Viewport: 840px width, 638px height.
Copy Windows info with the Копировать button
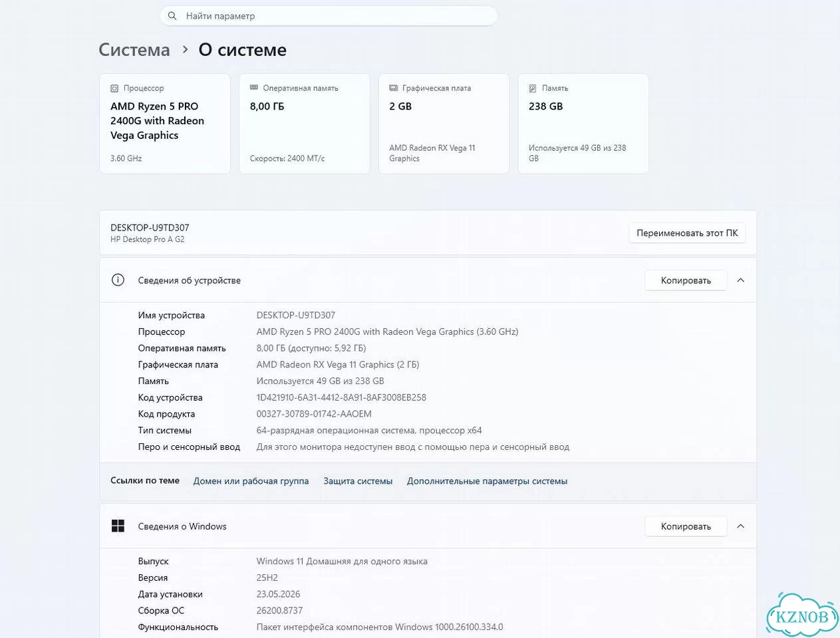[686, 526]
